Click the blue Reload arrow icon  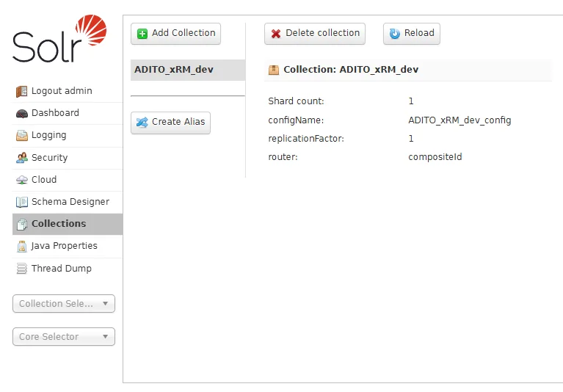coord(395,34)
